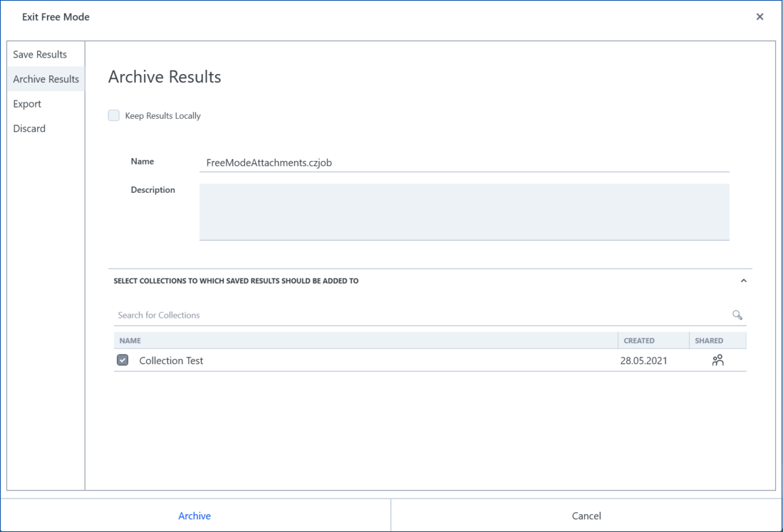783x532 pixels.
Task: Click the NAME column header
Action: point(130,340)
